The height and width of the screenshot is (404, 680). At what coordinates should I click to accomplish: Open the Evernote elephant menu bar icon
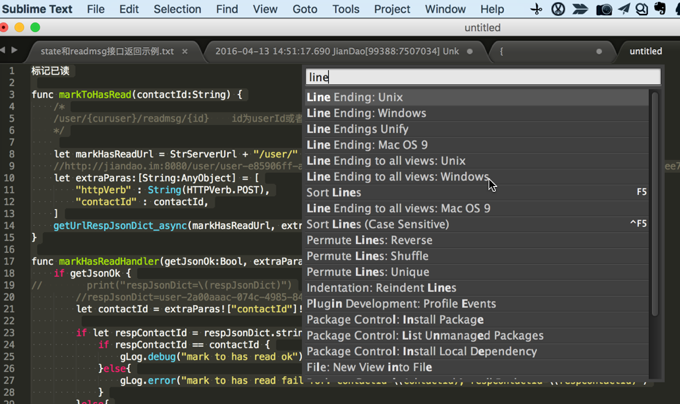point(660,9)
